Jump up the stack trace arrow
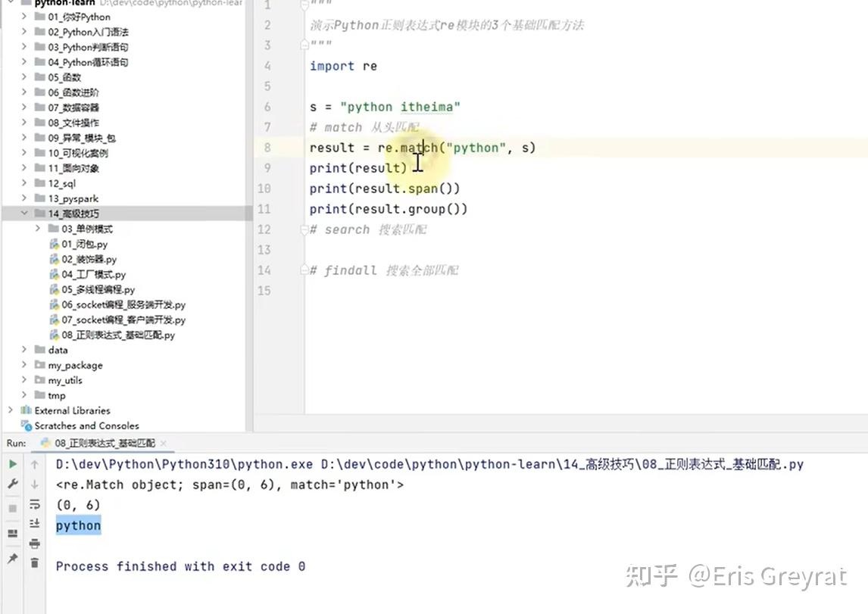 [x=35, y=464]
